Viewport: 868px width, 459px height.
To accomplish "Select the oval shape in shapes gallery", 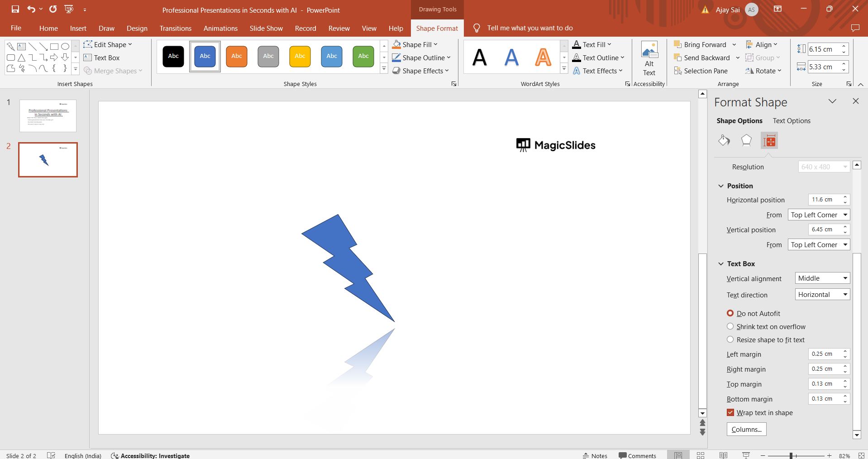I will [x=65, y=46].
